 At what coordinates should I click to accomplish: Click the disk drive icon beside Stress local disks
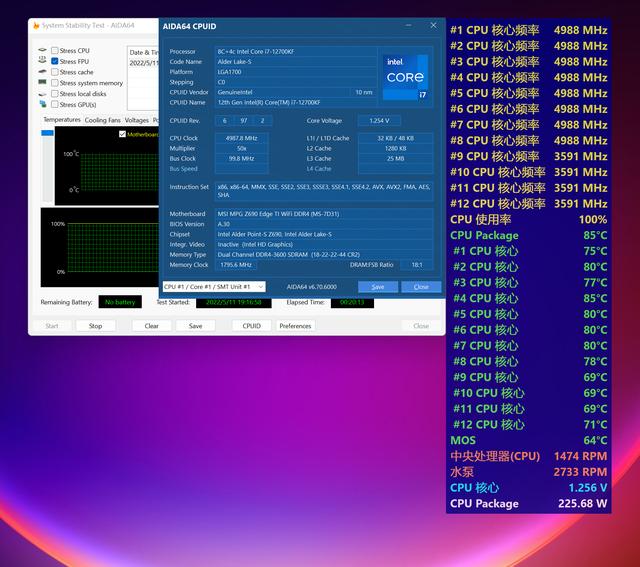click(x=42, y=94)
